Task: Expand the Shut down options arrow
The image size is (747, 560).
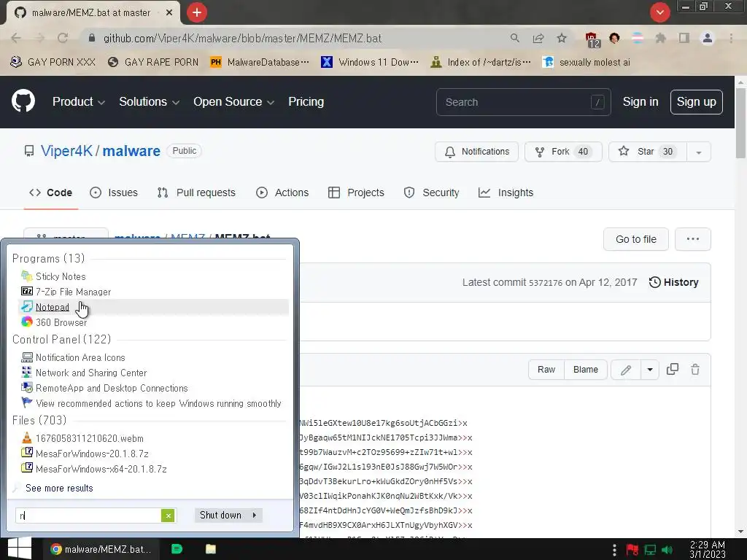Action: point(255,516)
